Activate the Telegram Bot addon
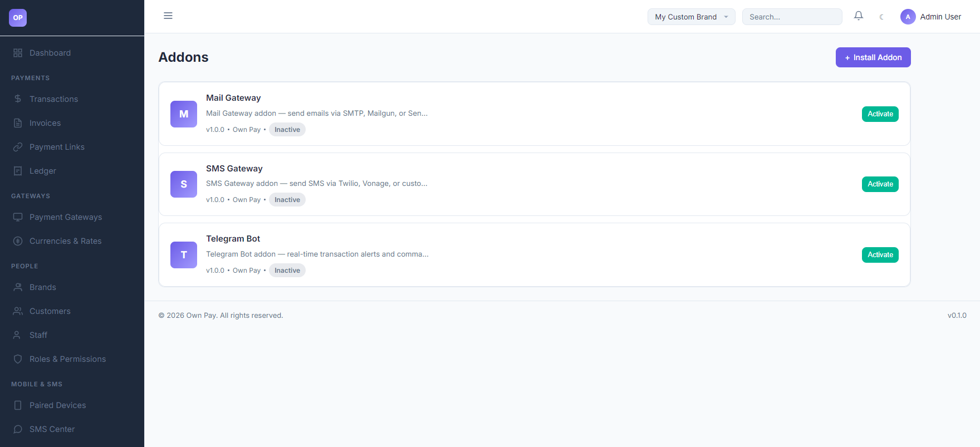The width and height of the screenshot is (980, 447). (x=880, y=255)
